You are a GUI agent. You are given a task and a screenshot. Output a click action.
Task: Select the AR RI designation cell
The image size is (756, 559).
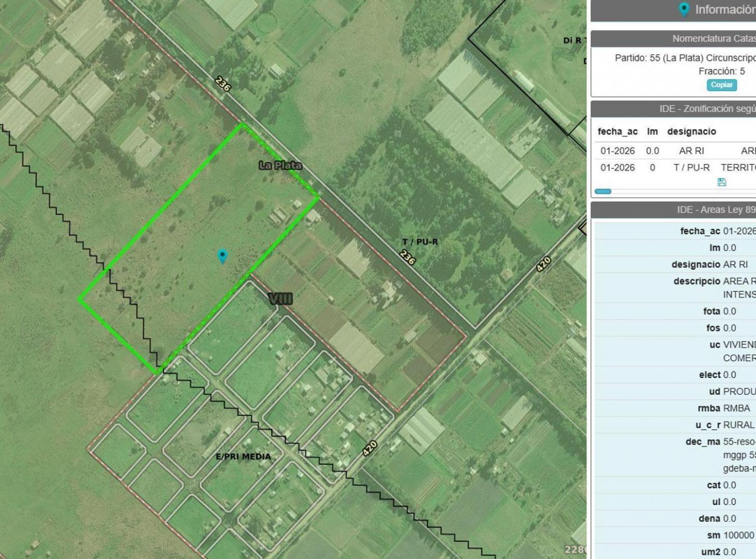tap(691, 151)
